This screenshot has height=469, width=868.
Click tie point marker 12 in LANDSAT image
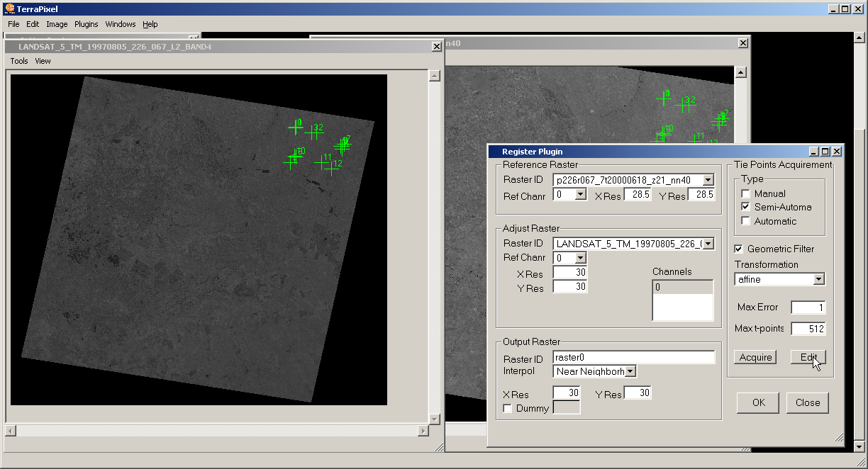331,169
